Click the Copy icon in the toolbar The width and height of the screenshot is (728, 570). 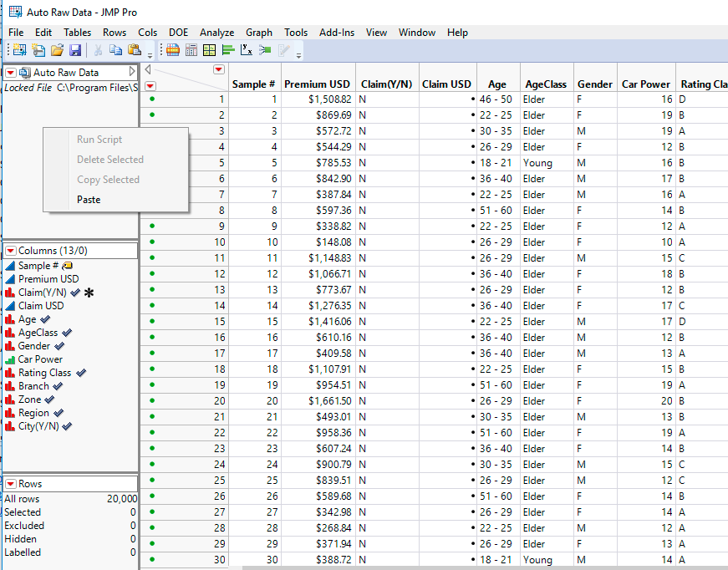click(115, 50)
